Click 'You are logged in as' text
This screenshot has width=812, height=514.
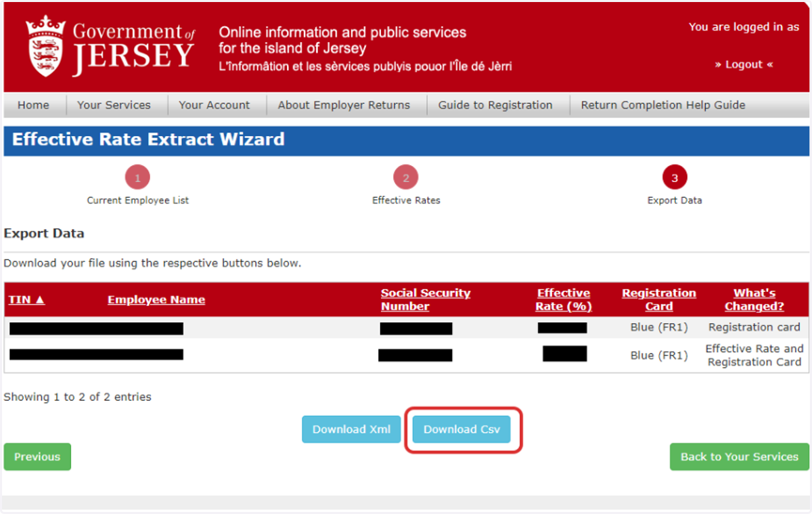744,27
